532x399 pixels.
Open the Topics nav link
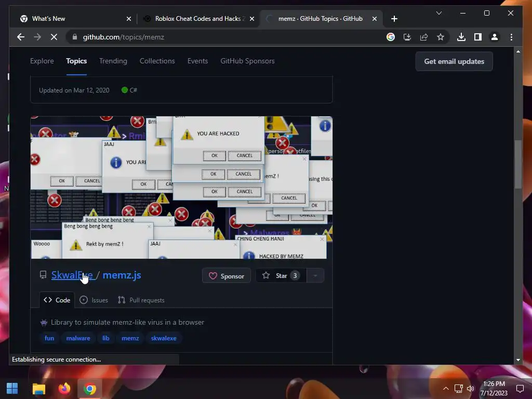(x=76, y=61)
